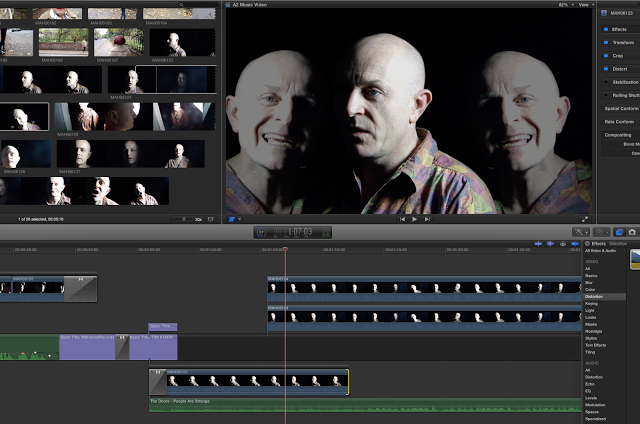Expand the Rate Conform section
The image size is (640, 424).
click(619, 122)
